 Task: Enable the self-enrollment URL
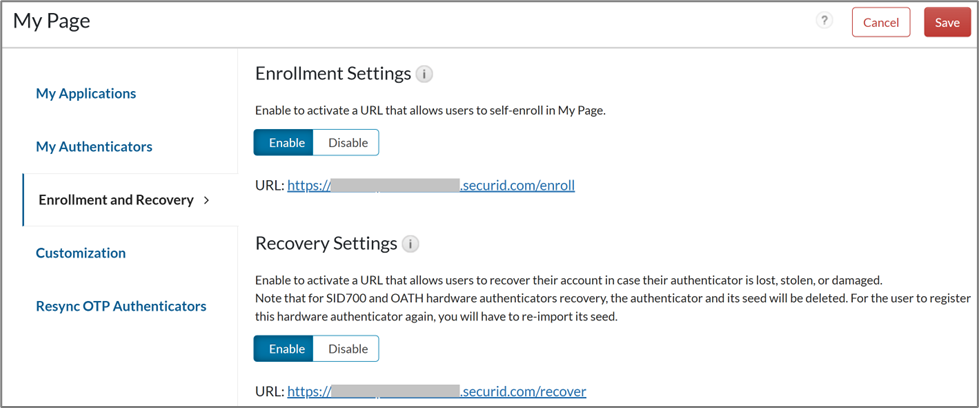tap(286, 143)
